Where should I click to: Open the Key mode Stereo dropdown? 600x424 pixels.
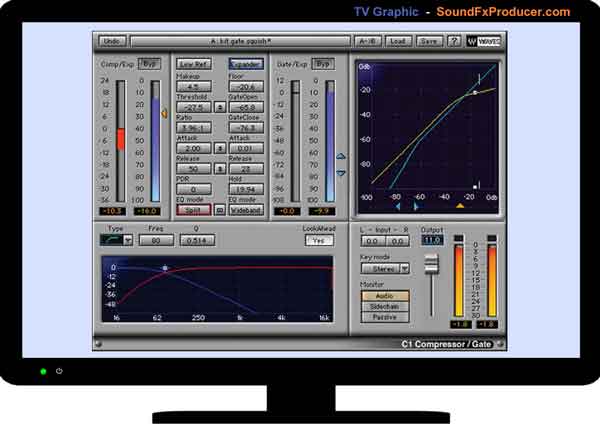[385, 269]
